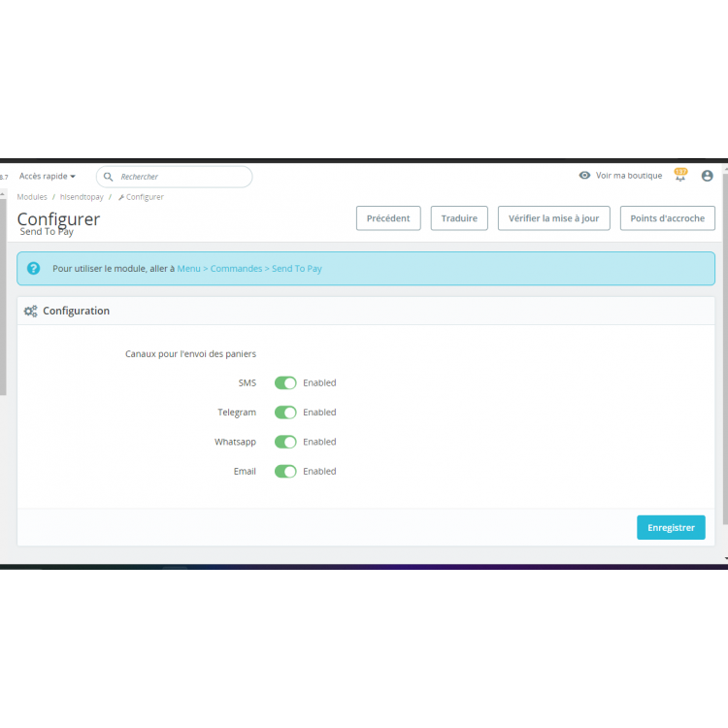Switch off the Email channel toggle
This screenshot has width=728, height=728.
285,472
